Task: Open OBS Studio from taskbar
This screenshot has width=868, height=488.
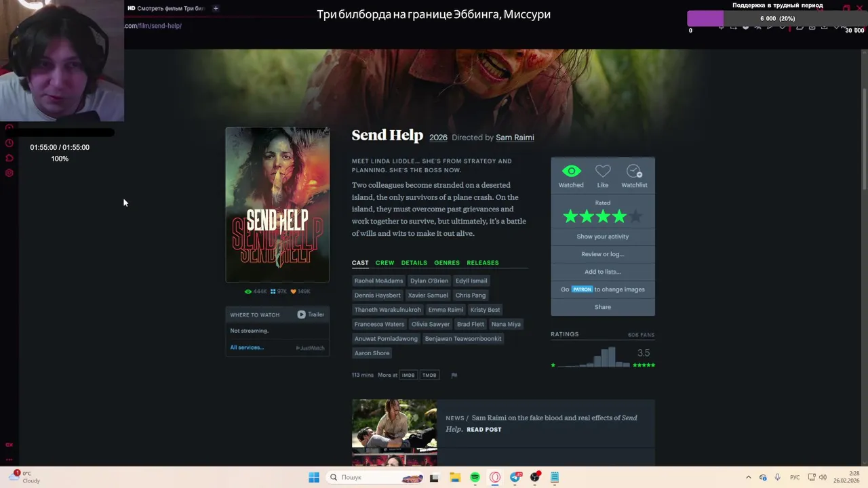Action: tap(535, 477)
